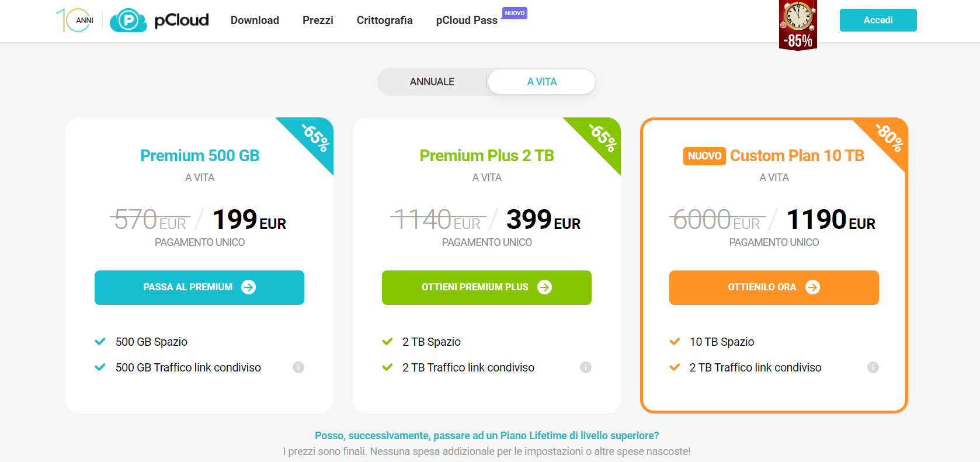Click info icon for 500 GB Traffico link
This screenshot has height=462, width=980.
point(298,367)
